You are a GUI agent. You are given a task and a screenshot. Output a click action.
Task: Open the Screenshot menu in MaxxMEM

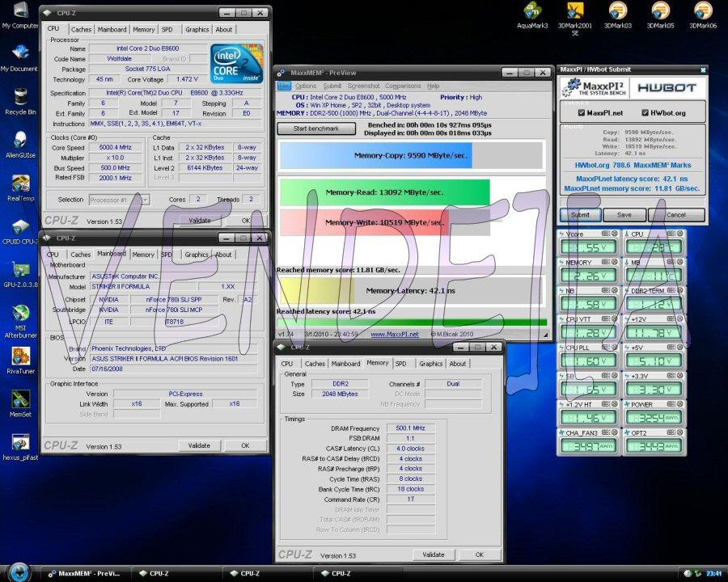tap(363, 86)
